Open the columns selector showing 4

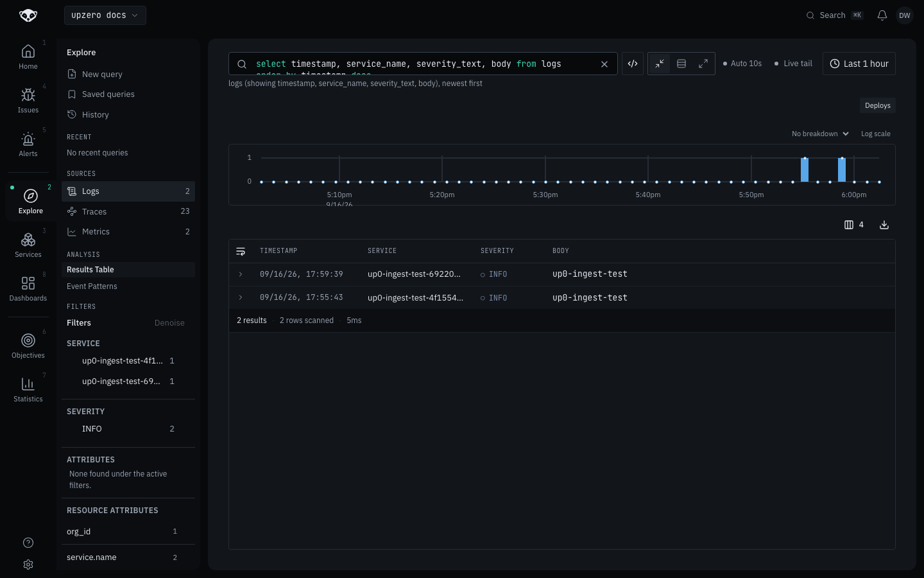click(x=854, y=225)
